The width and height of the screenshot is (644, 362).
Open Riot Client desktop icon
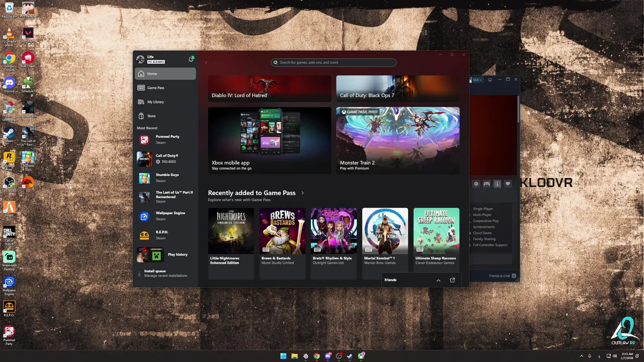28,60
